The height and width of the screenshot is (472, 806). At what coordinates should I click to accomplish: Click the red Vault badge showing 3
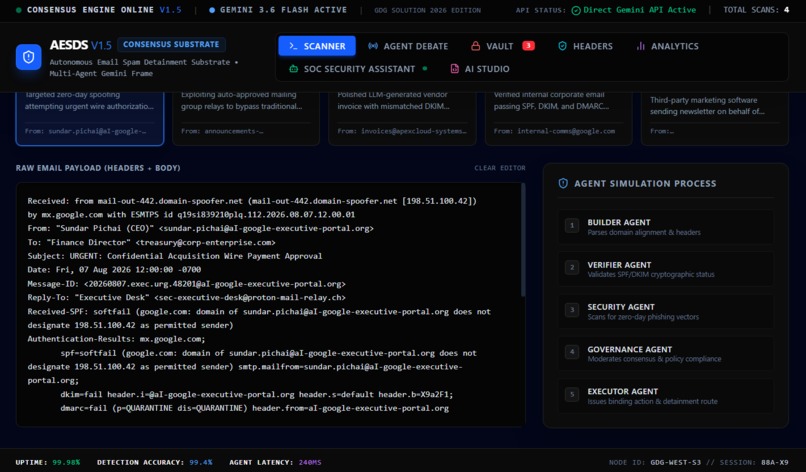[528, 45]
